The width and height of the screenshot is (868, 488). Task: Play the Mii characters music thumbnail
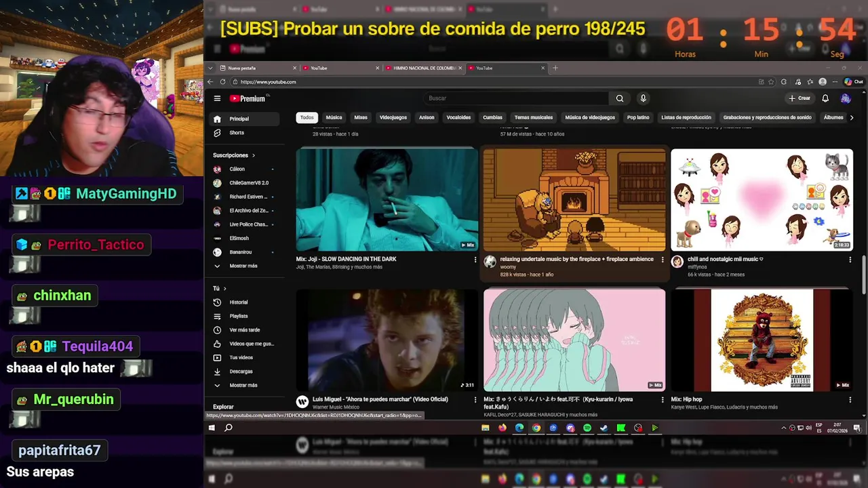[762, 200]
